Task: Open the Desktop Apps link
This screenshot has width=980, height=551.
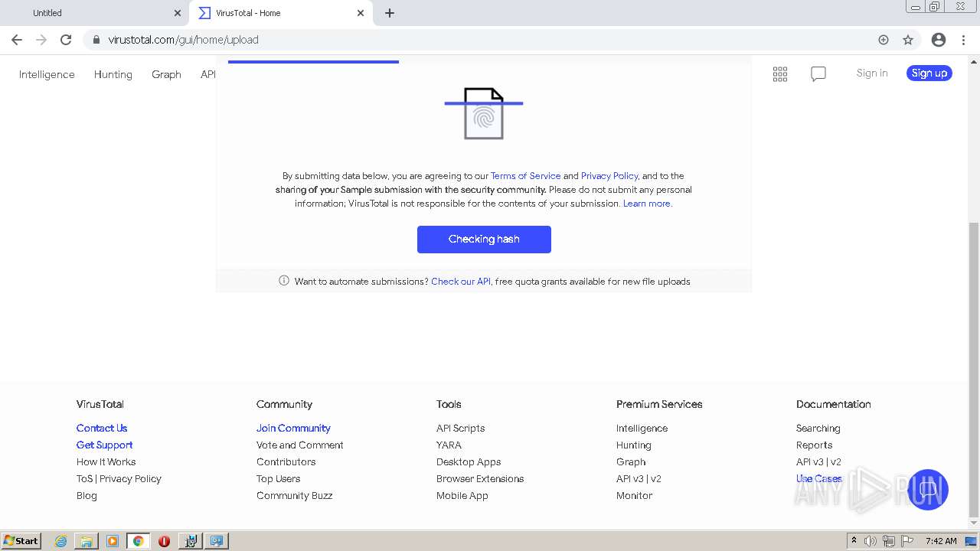Action: [x=469, y=461]
